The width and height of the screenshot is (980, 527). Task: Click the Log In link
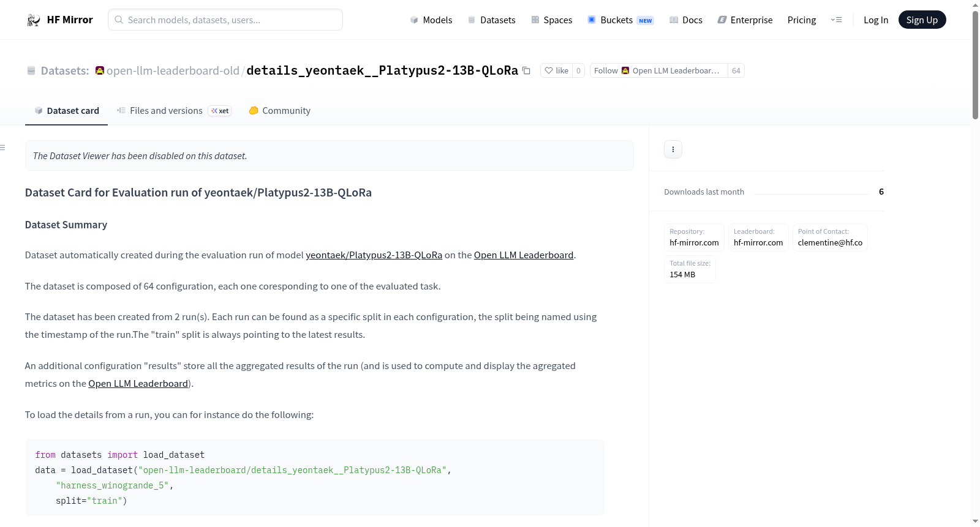coord(876,20)
